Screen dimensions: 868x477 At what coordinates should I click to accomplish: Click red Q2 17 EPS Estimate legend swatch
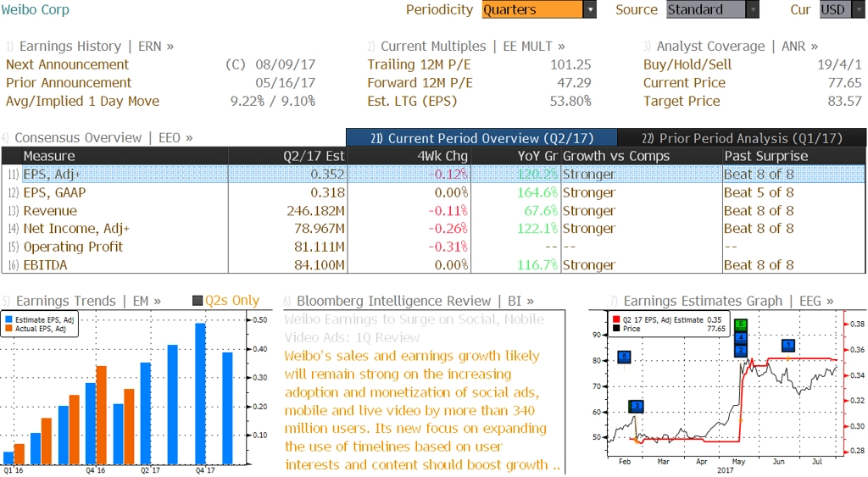[x=616, y=320]
